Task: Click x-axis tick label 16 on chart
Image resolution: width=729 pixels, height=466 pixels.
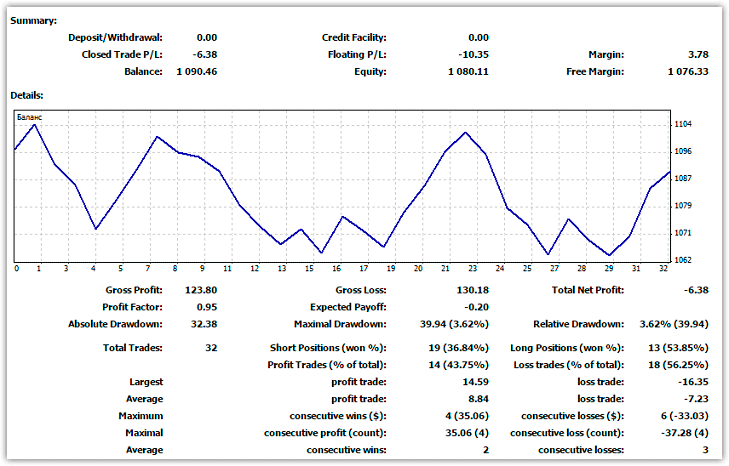Action: 337,268
